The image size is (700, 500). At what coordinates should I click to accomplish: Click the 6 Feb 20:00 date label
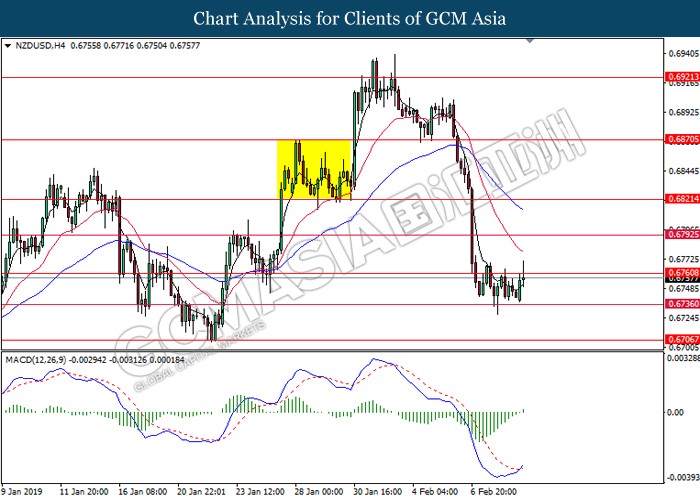click(496, 491)
